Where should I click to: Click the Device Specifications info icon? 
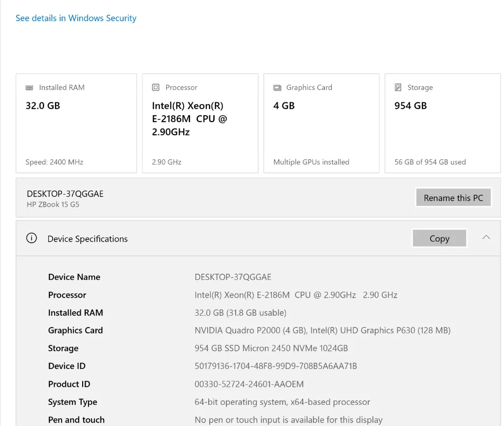click(31, 239)
